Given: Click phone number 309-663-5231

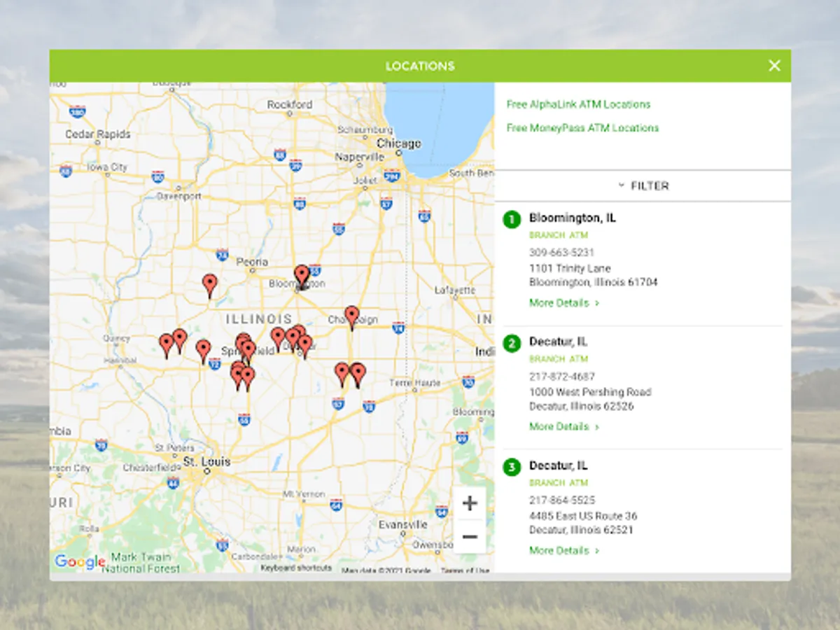Looking at the screenshot, I should point(561,252).
